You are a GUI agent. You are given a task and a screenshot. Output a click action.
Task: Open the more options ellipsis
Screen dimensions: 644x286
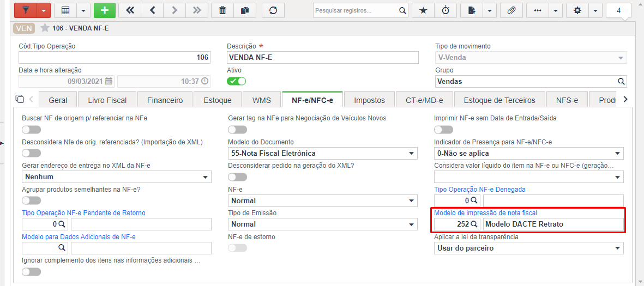point(537,10)
